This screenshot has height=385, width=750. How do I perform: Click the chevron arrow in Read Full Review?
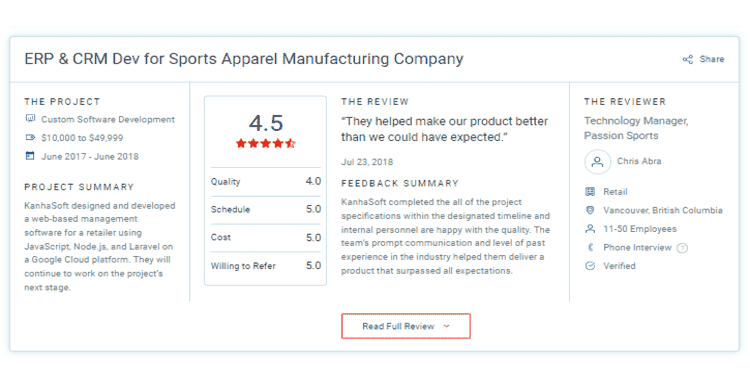[446, 326]
